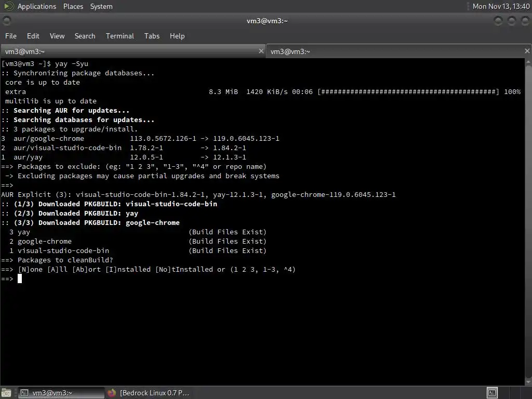Click 'Downloaded PKGBUILD: yay' line
The width and height of the screenshot is (532, 399).
point(70,214)
